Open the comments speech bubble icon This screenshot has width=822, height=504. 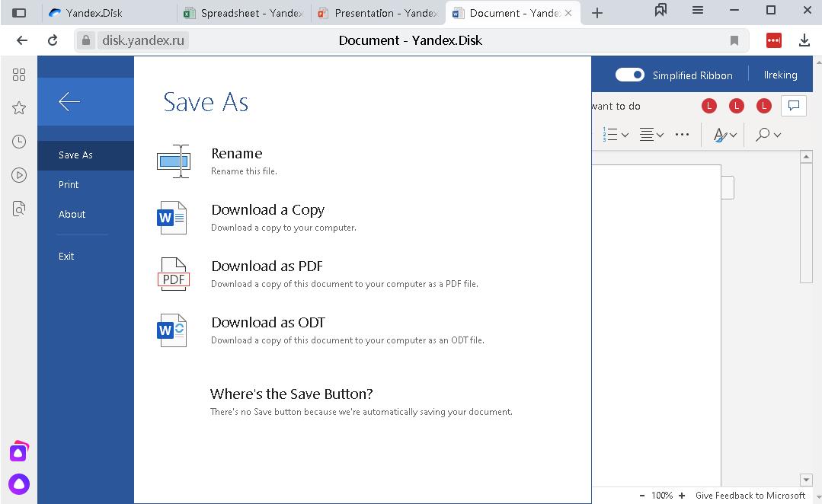[793, 106]
